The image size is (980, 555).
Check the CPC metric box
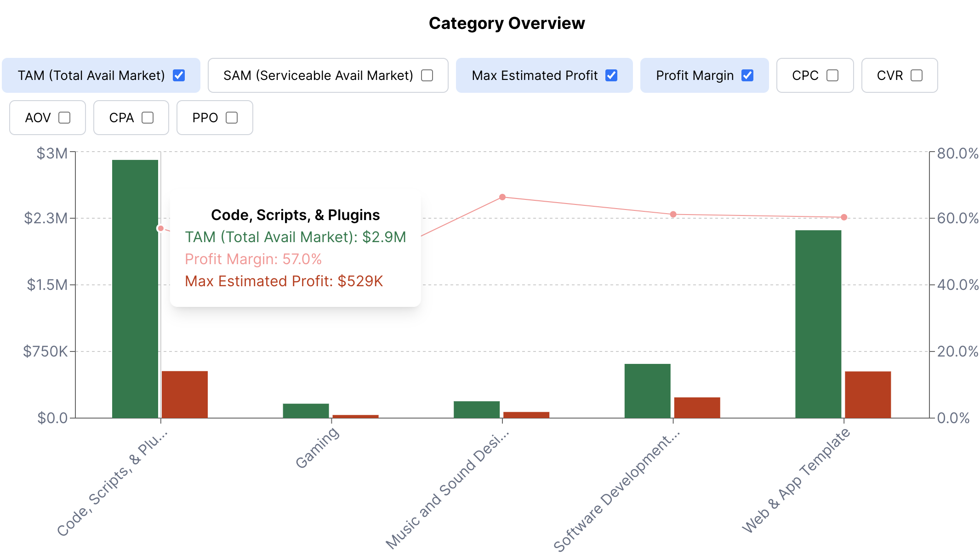pyautogui.click(x=832, y=75)
